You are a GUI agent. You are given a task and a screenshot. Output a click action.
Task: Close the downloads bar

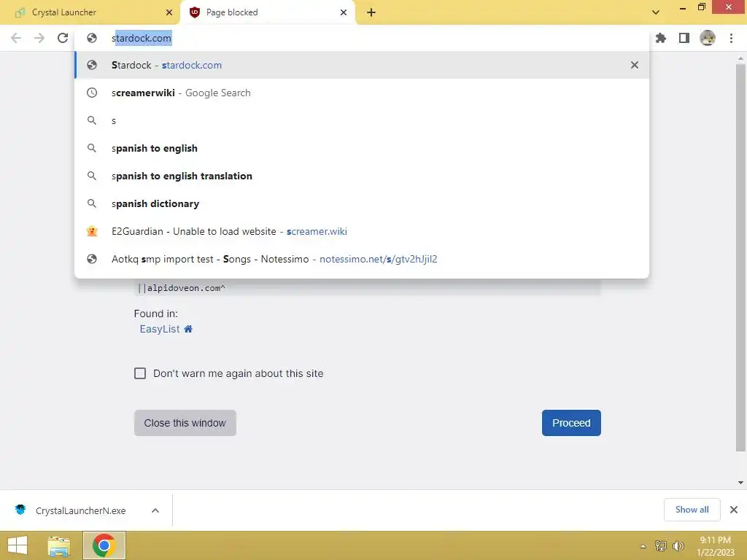coord(734,510)
